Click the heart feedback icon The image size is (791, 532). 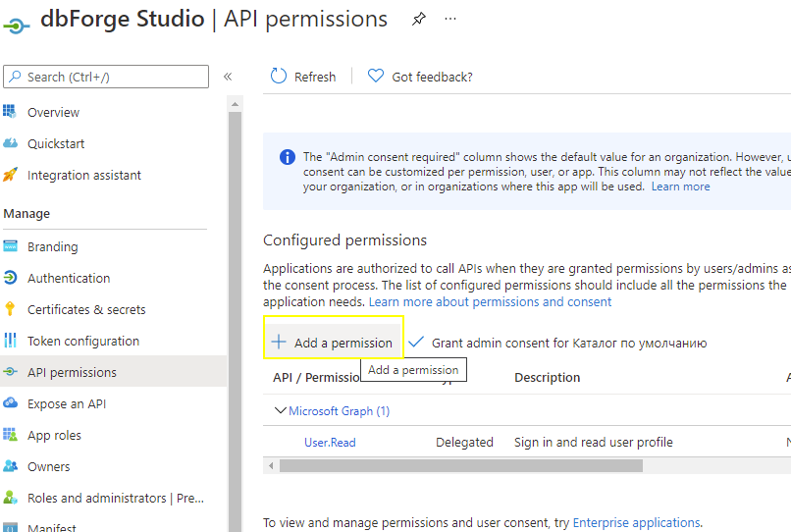click(x=376, y=76)
